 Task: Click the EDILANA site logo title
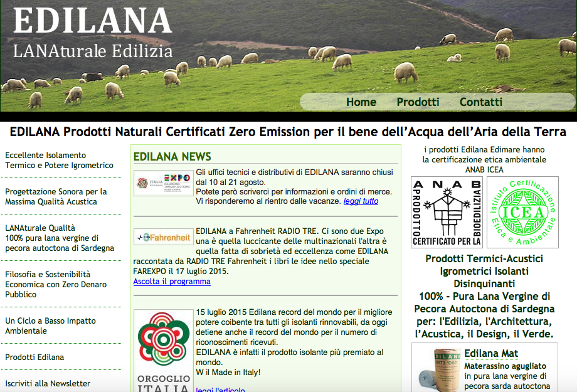tap(92, 21)
